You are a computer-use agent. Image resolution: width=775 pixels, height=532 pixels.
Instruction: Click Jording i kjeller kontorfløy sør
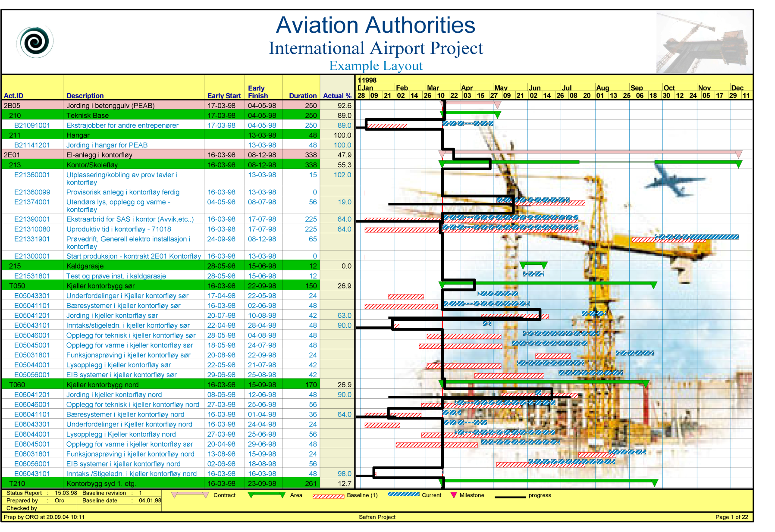[x=112, y=316]
